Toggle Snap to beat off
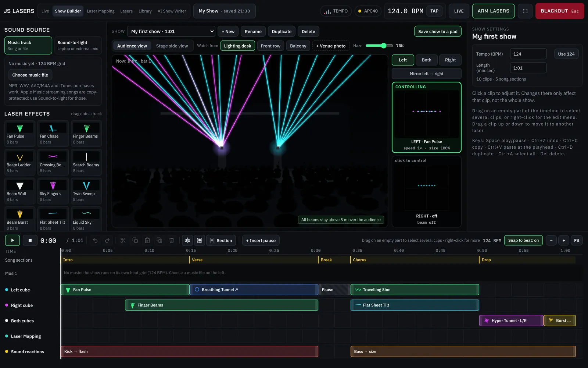 coord(523,240)
